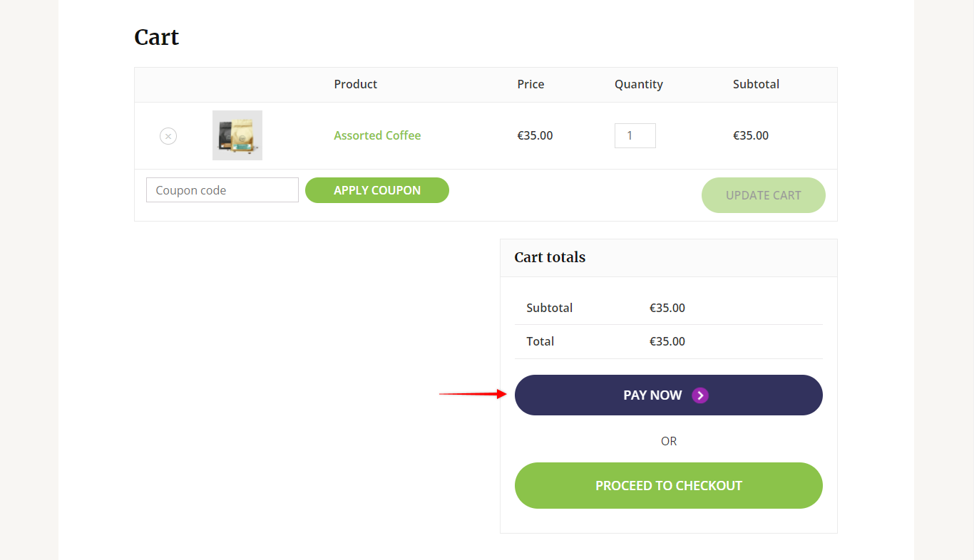
Task: Remove Assorted Coffee from the cart
Action: coord(168,136)
